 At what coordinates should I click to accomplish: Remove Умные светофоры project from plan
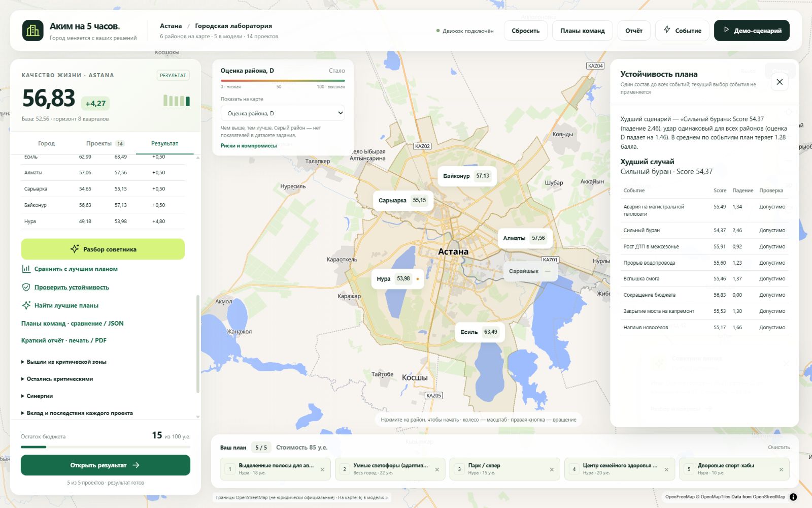pyautogui.click(x=437, y=469)
